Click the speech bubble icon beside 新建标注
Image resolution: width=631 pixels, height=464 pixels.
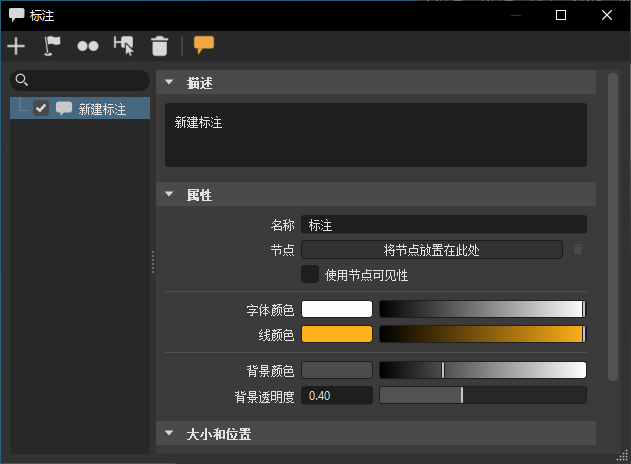tap(64, 108)
